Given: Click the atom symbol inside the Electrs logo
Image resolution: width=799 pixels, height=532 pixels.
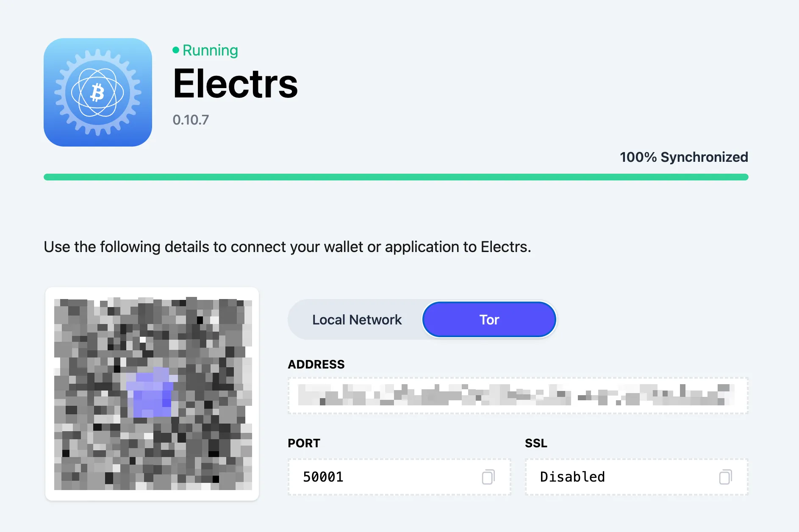Looking at the screenshot, I should [x=98, y=91].
